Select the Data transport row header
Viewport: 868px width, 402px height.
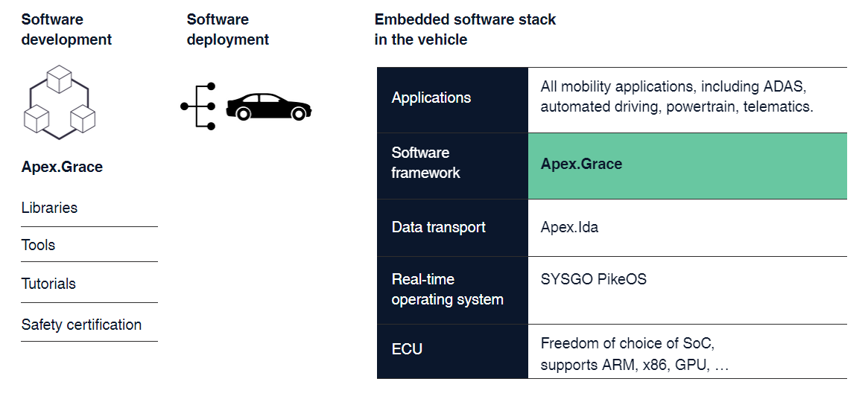click(x=453, y=228)
